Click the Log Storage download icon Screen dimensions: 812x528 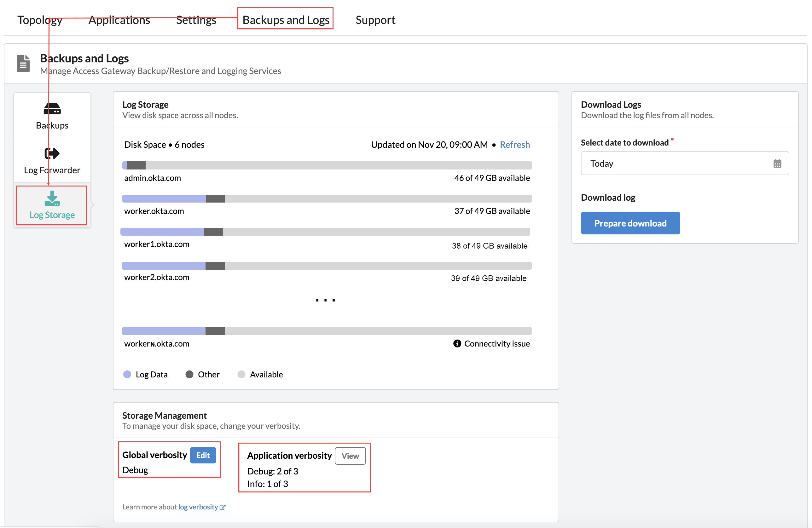[x=52, y=198]
